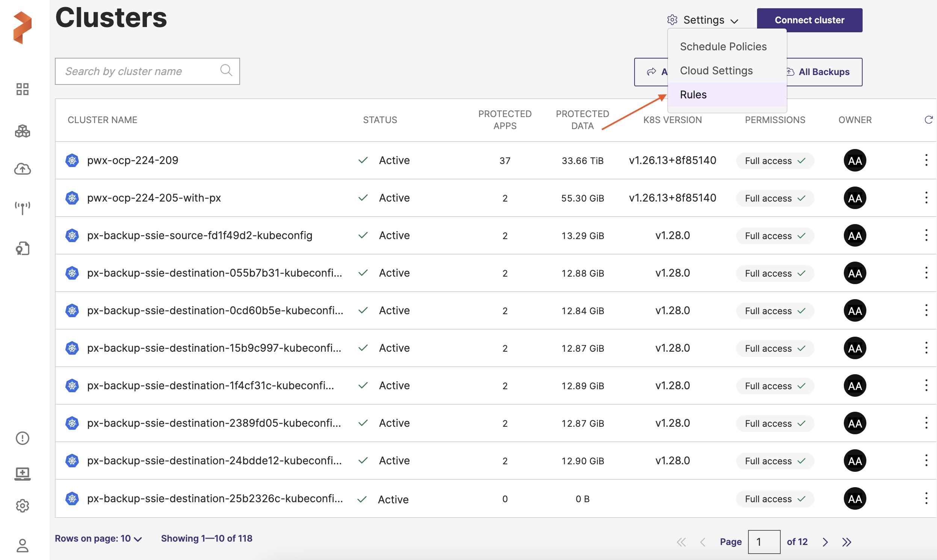Click the antenna signal sidebar icon
The height and width of the screenshot is (560, 937).
(22, 208)
